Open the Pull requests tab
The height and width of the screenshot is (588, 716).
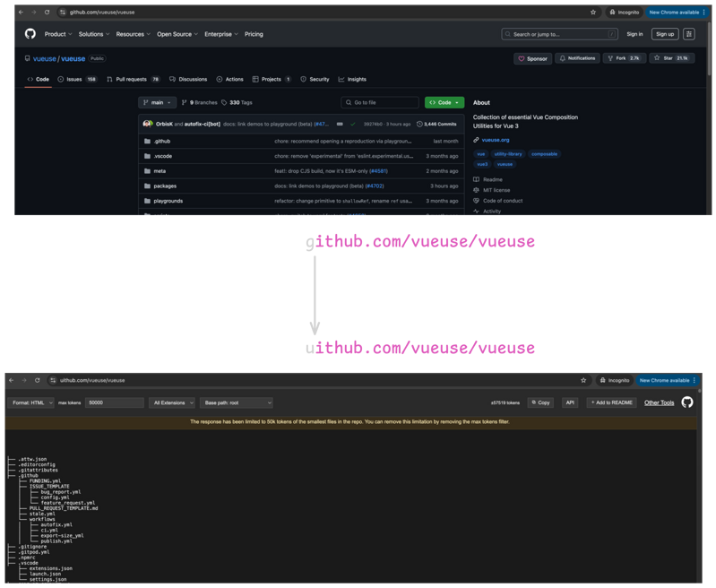pyautogui.click(x=133, y=79)
